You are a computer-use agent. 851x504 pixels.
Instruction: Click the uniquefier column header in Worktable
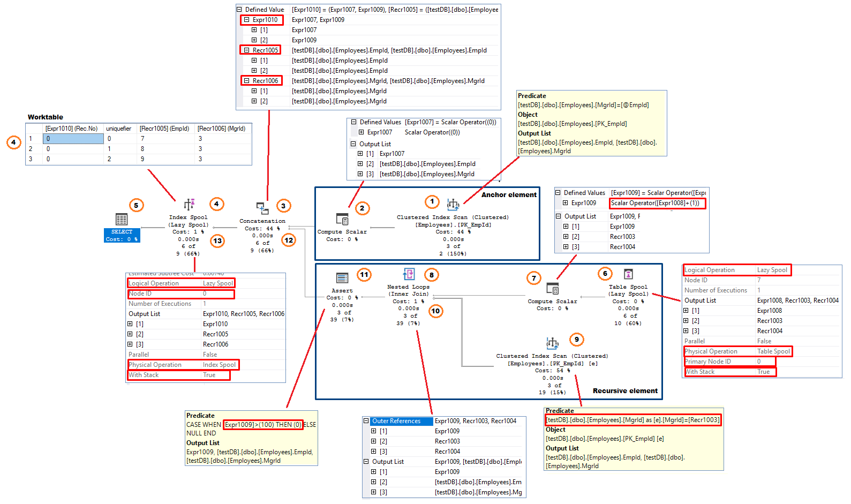pos(119,129)
